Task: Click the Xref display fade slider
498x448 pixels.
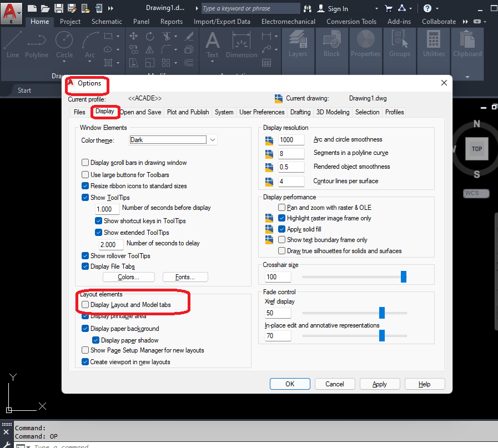Action: [x=382, y=313]
